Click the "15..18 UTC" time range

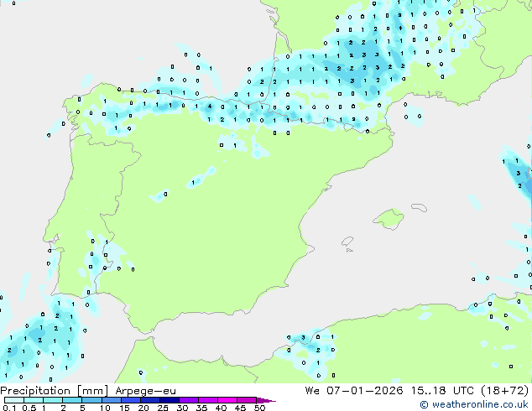442,390
